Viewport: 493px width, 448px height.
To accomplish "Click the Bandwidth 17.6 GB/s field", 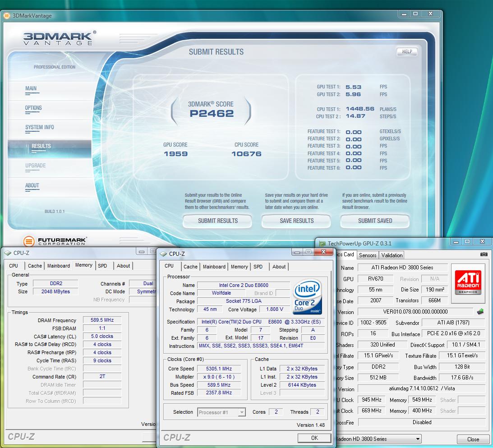I will tap(462, 378).
